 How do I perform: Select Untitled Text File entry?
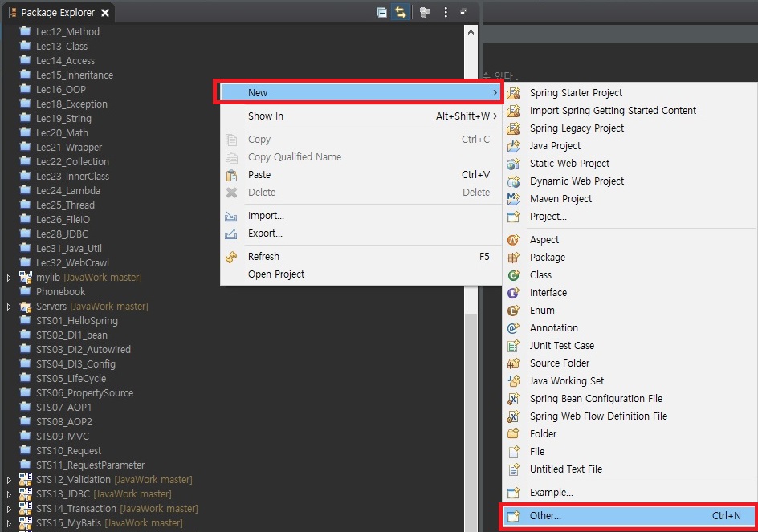coord(629,469)
